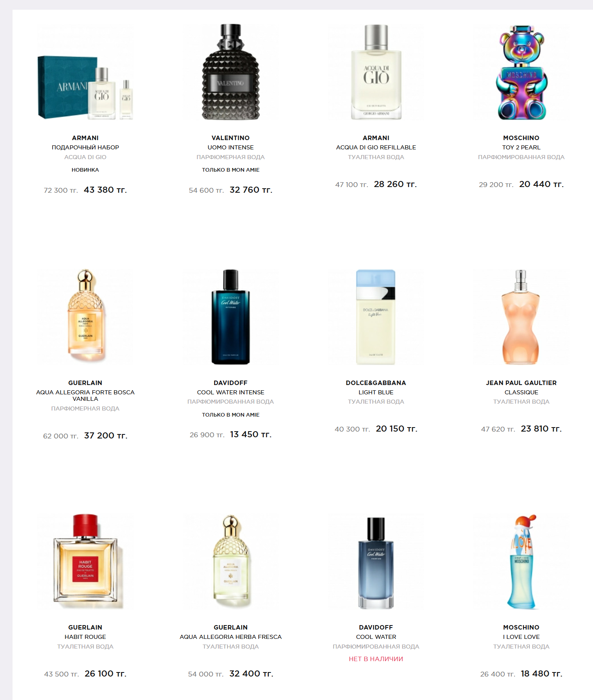Open the Moschino I Love Love bottle image
Screen dimensions: 593x700
pos(521,562)
